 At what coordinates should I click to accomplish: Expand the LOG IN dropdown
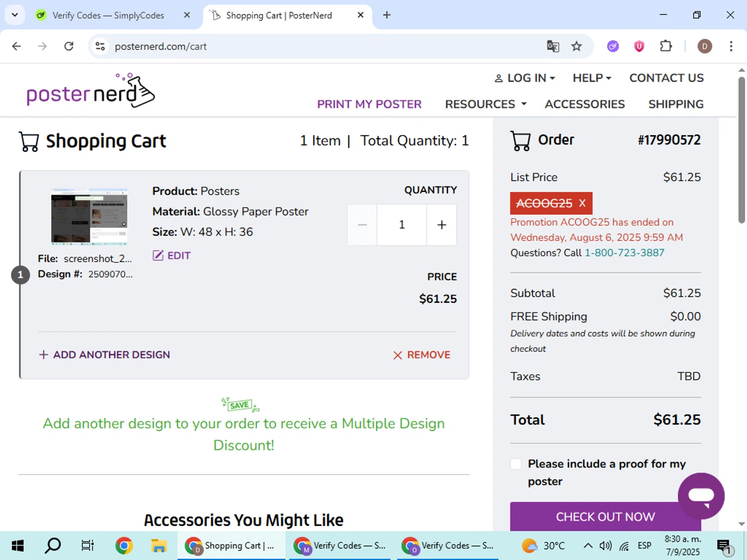524,78
